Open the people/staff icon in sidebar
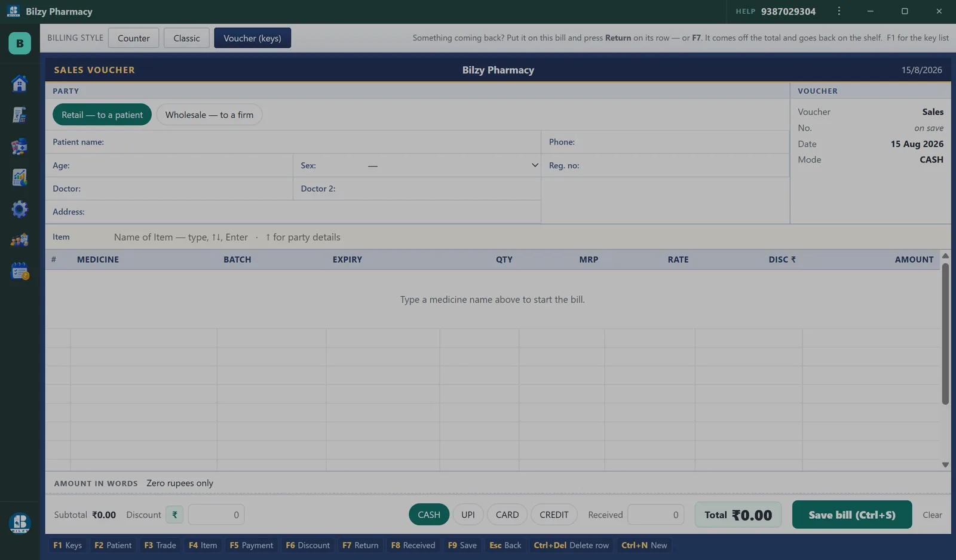 pos(20,240)
